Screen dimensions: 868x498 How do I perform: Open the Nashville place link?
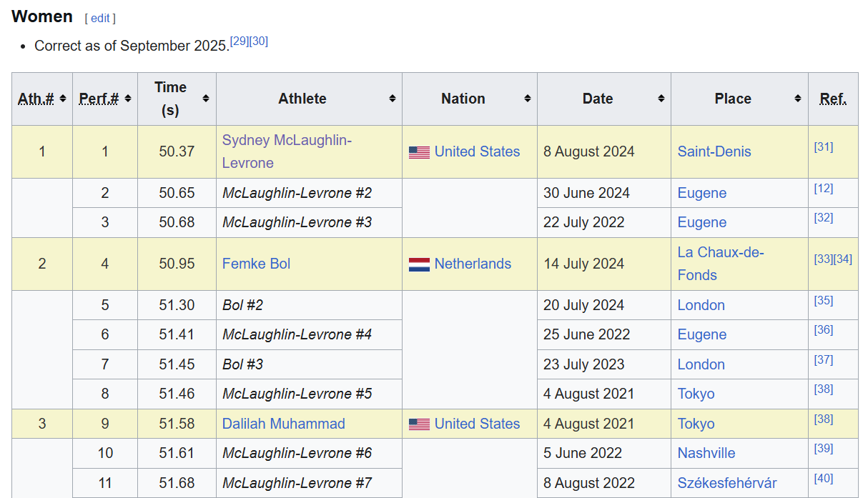click(706, 453)
